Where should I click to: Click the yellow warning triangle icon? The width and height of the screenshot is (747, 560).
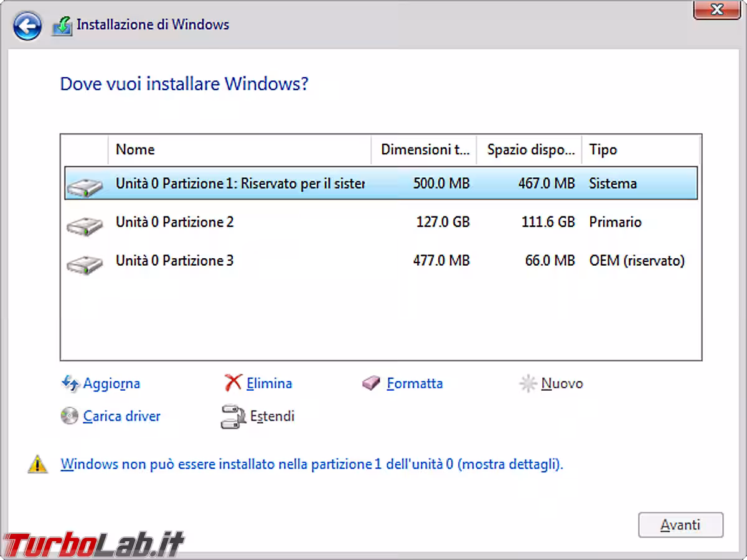tap(38, 464)
